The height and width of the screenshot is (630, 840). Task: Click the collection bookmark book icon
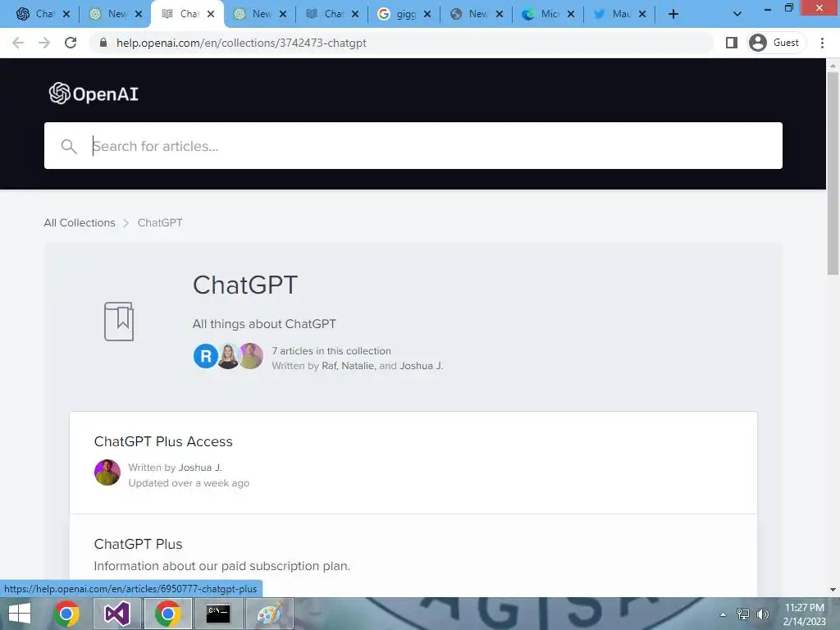(118, 322)
